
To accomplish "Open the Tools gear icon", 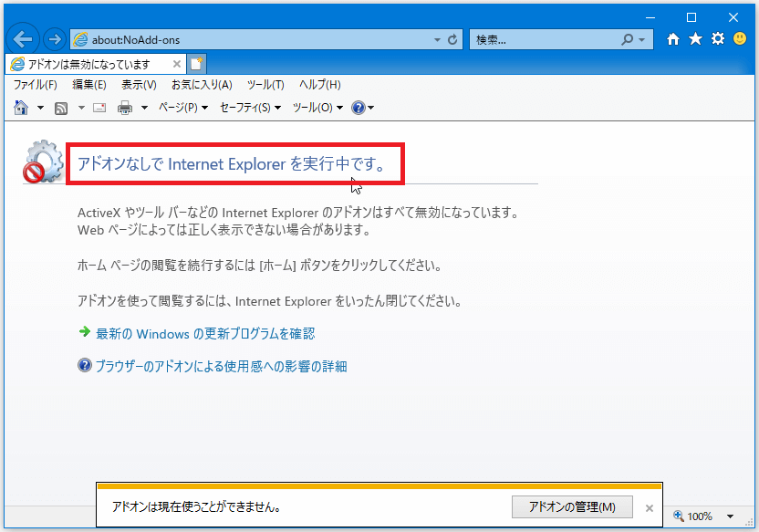I will coord(718,39).
